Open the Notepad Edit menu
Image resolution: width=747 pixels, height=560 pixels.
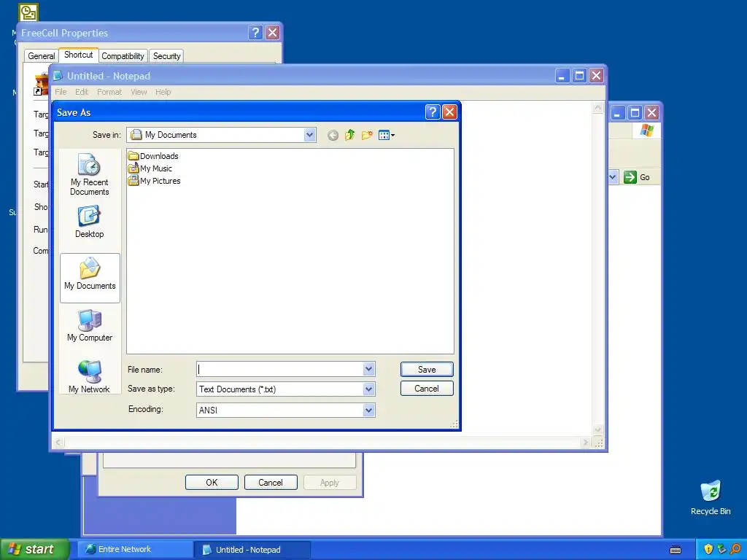point(82,92)
